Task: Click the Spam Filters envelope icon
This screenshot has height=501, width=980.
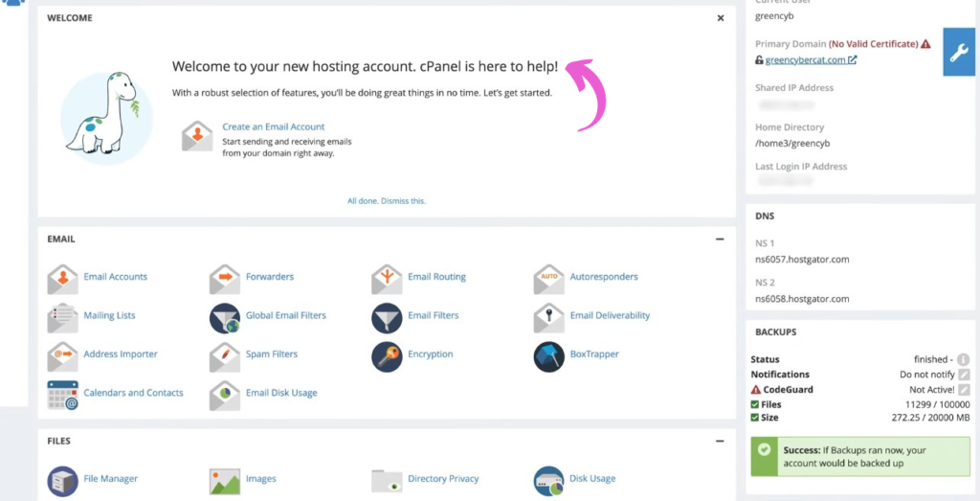Action: pos(225,356)
